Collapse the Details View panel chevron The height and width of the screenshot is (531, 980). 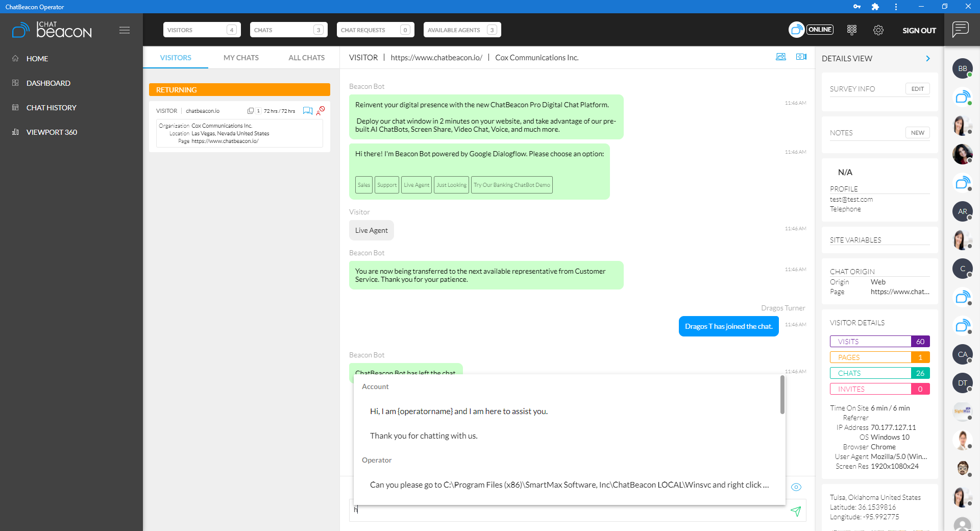point(928,59)
